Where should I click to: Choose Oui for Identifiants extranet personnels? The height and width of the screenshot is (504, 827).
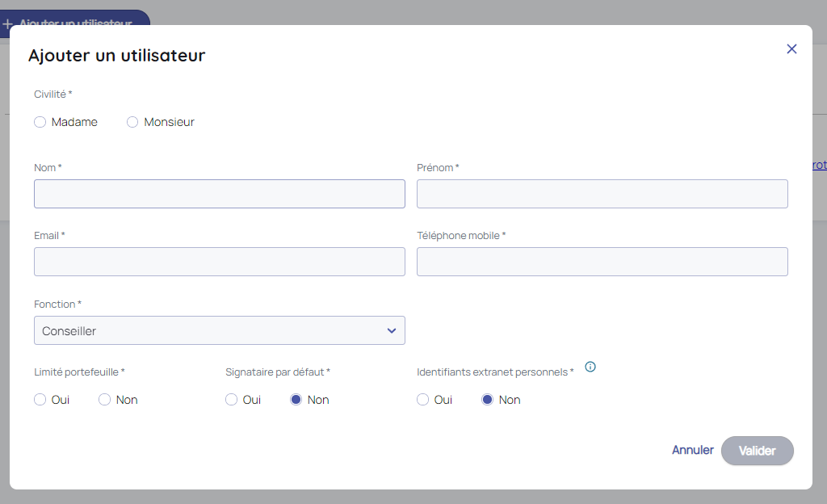tap(423, 400)
